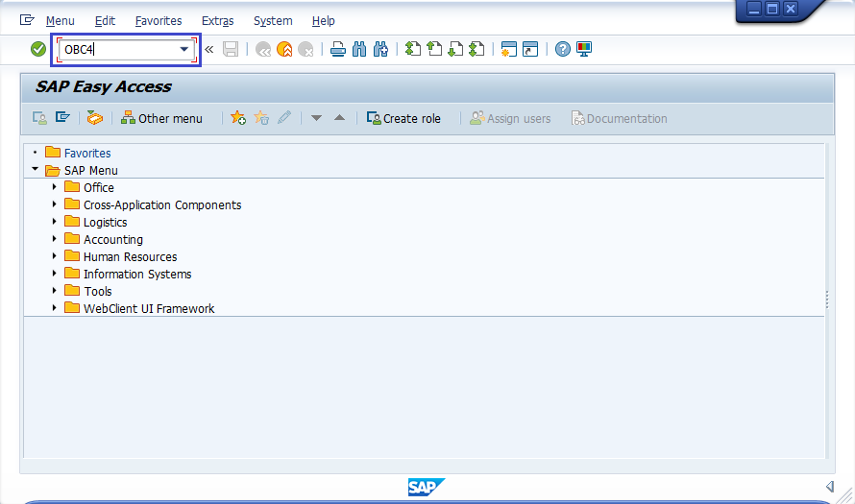
Task: Click the Create New Session icon
Action: point(509,50)
